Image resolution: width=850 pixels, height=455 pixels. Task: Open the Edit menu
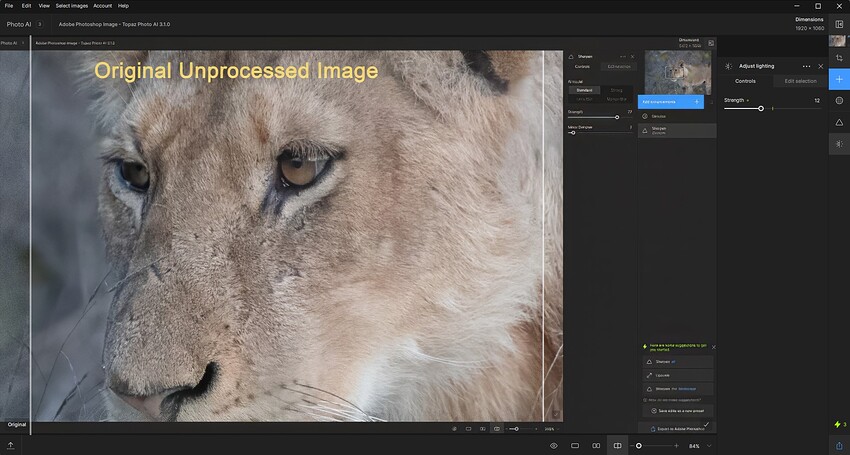click(26, 5)
